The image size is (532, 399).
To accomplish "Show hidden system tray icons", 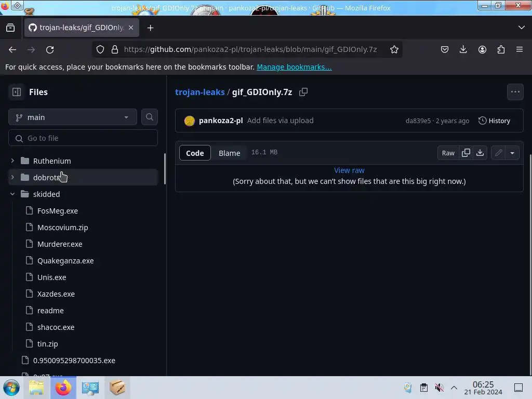I will click(x=454, y=388).
